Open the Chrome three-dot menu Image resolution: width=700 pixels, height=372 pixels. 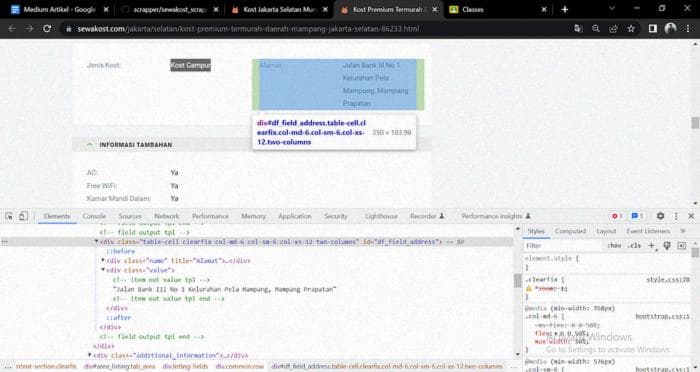(x=688, y=29)
